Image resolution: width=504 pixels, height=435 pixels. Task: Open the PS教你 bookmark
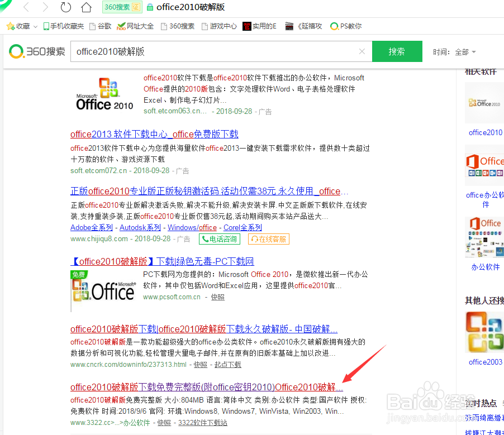point(346,26)
